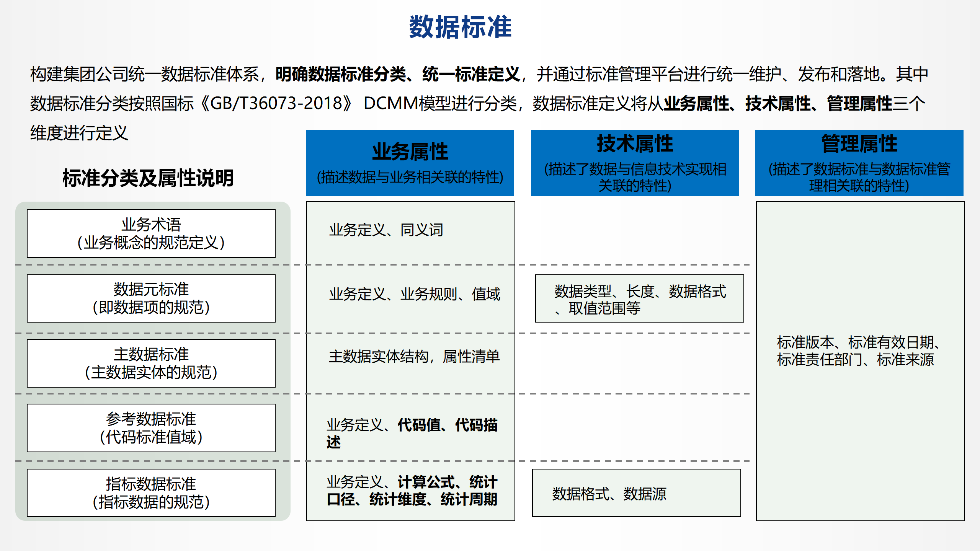Screen dimensions: 980x551
Task: Select the 管理属性 header box
Action: click(x=859, y=163)
